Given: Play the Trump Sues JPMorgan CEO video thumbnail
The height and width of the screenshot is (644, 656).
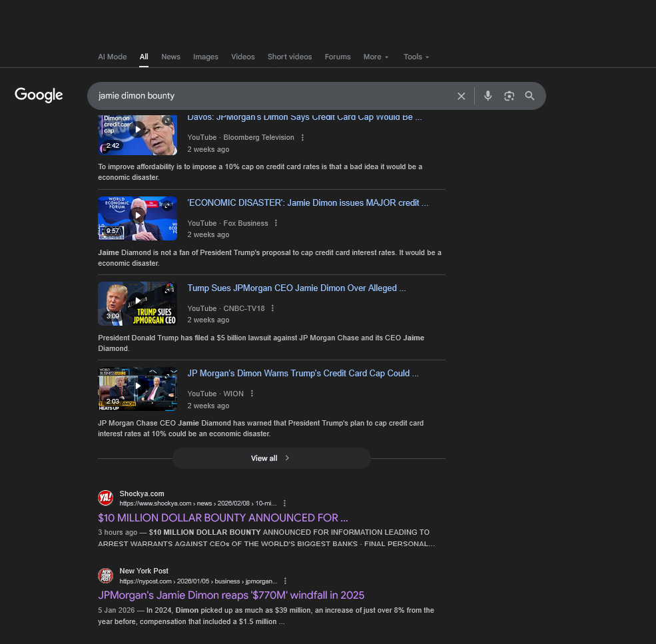Looking at the screenshot, I should [137, 304].
